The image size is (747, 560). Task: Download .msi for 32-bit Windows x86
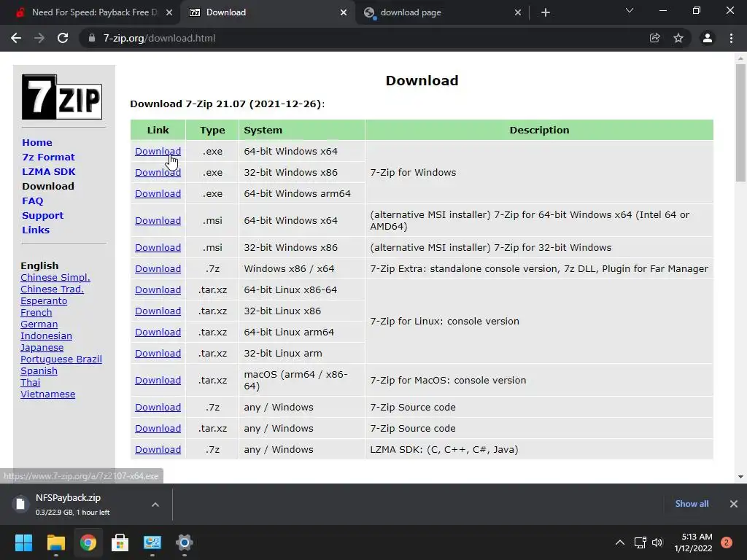pos(158,248)
